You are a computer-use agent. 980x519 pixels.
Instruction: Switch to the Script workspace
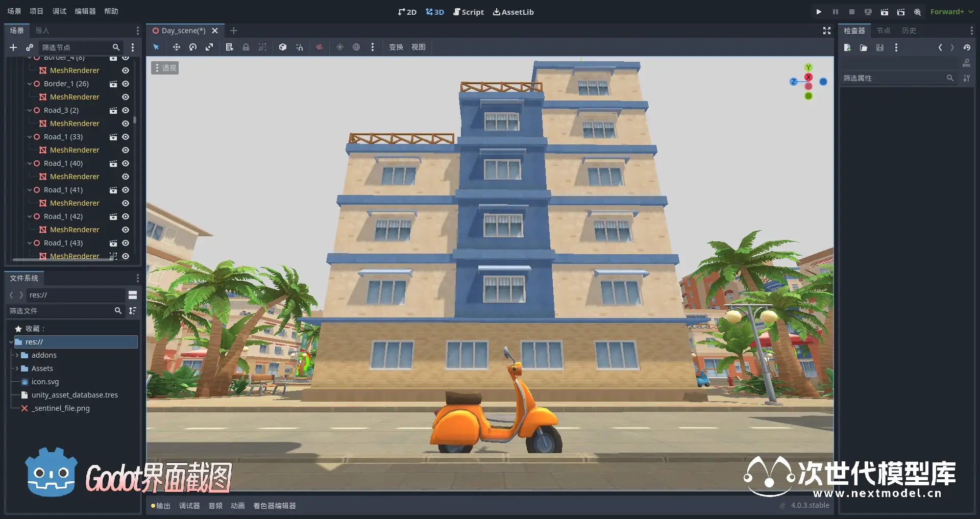coord(468,12)
